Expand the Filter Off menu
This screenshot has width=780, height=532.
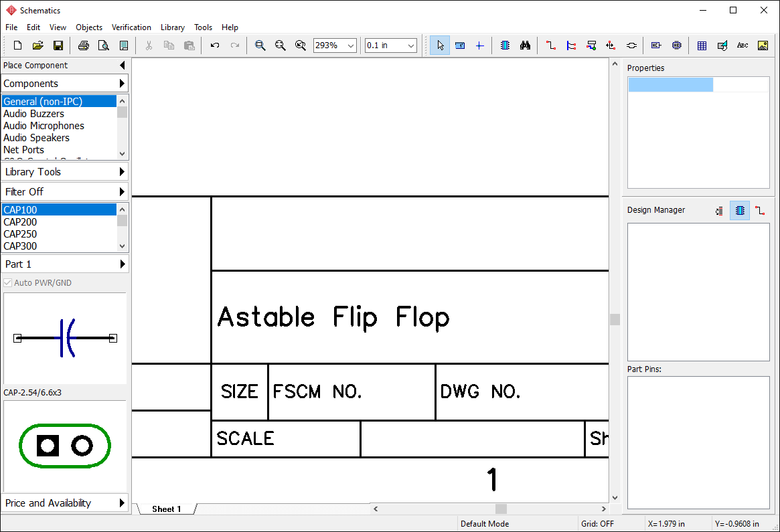65,192
